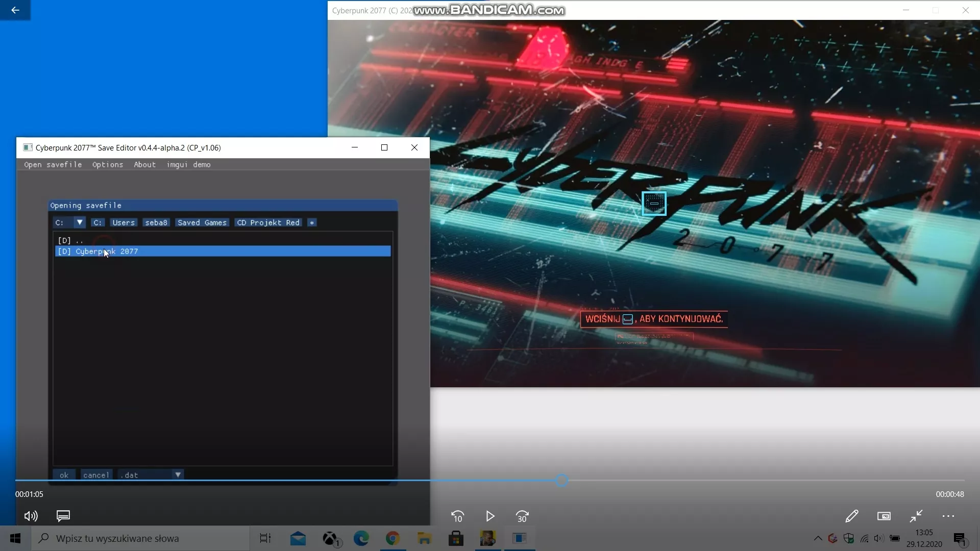This screenshot has width=980, height=551.
Task: Open the Wi-Fi network tray icon
Action: [x=864, y=538]
